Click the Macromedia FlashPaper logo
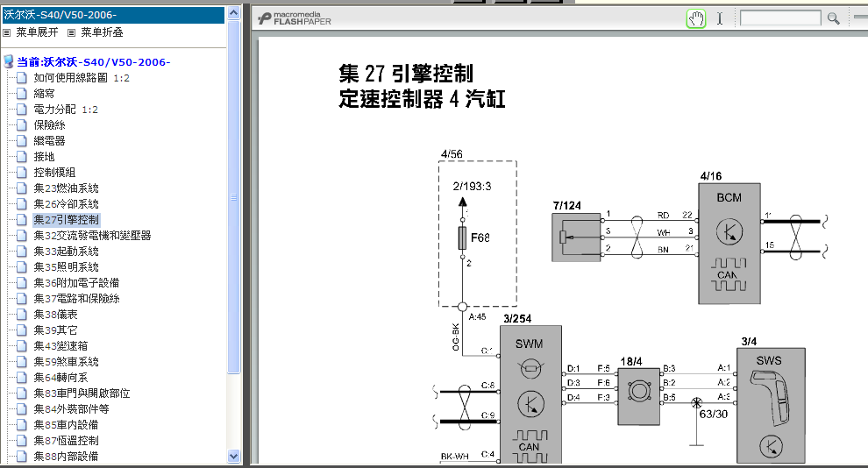868x468 pixels. [295, 18]
